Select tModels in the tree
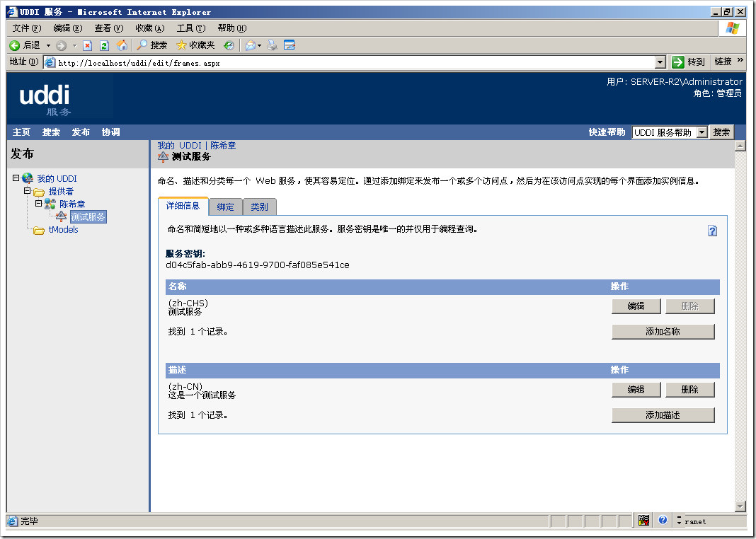 63,230
